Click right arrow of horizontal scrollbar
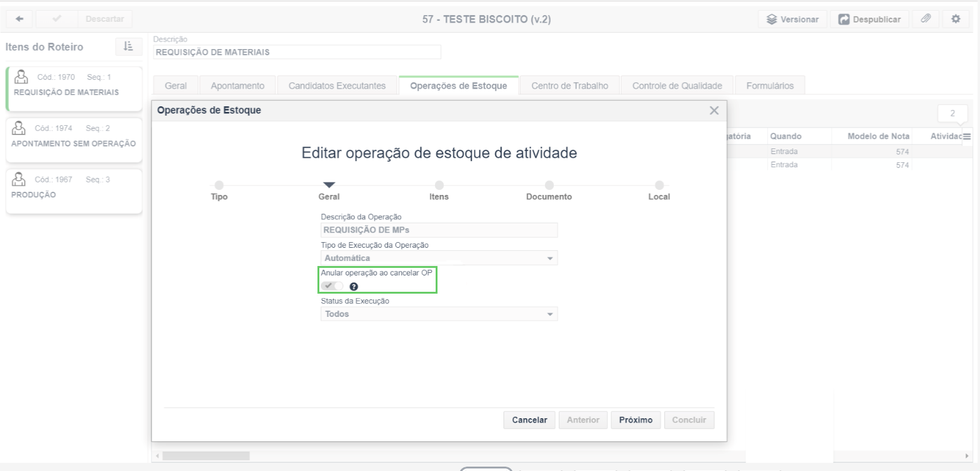This screenshot has width=980, height=471. click(967, 455)
